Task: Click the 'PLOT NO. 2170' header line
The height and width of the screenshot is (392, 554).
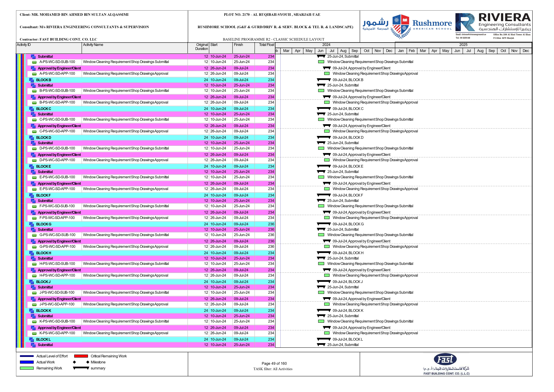Action: coord(272,15)
